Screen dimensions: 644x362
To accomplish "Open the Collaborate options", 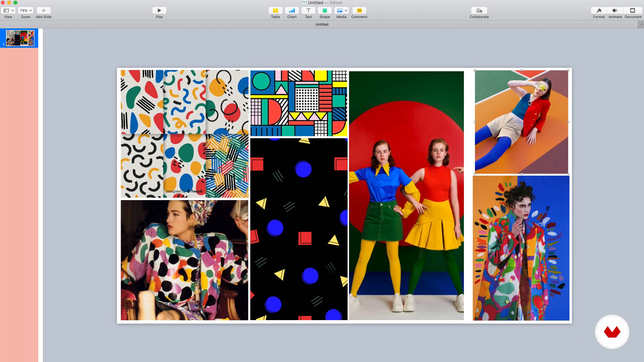I will click(x=479, y=11).
